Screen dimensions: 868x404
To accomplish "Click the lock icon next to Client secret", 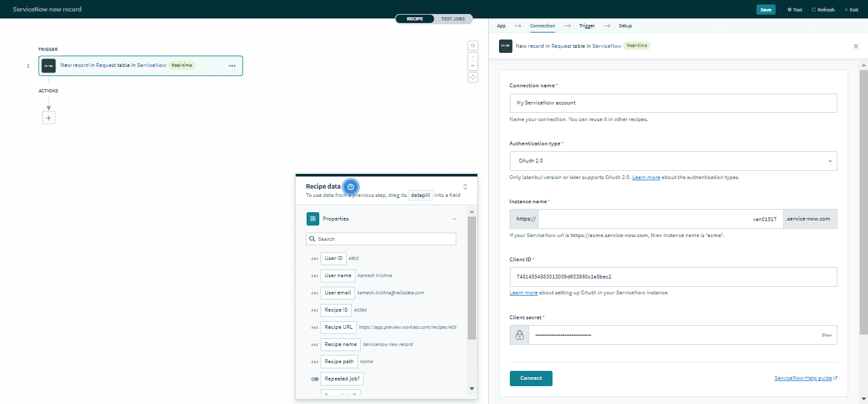I will pos(519,335).
